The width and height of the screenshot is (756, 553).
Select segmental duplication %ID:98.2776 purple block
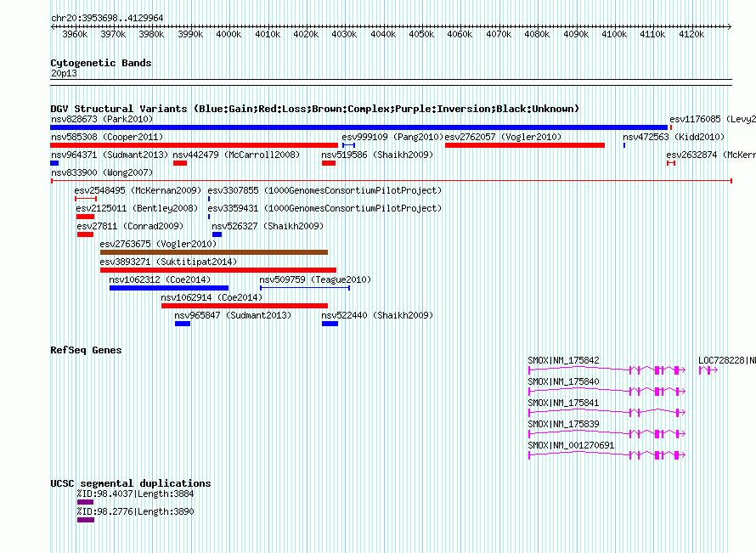click(x=86, y=520)
